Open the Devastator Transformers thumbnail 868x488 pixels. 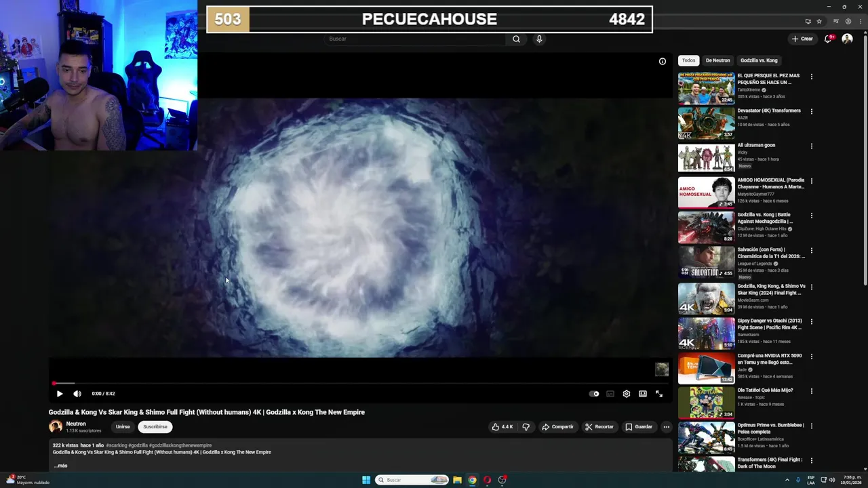706,123
